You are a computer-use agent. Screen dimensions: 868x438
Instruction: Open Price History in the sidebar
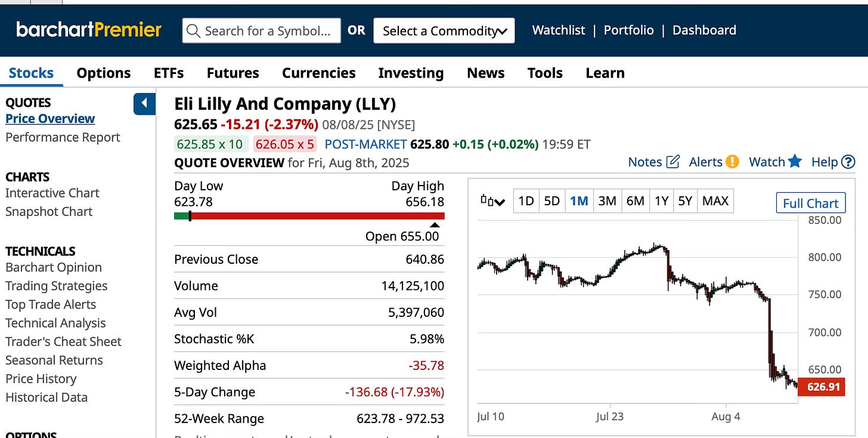pos(41,378)
